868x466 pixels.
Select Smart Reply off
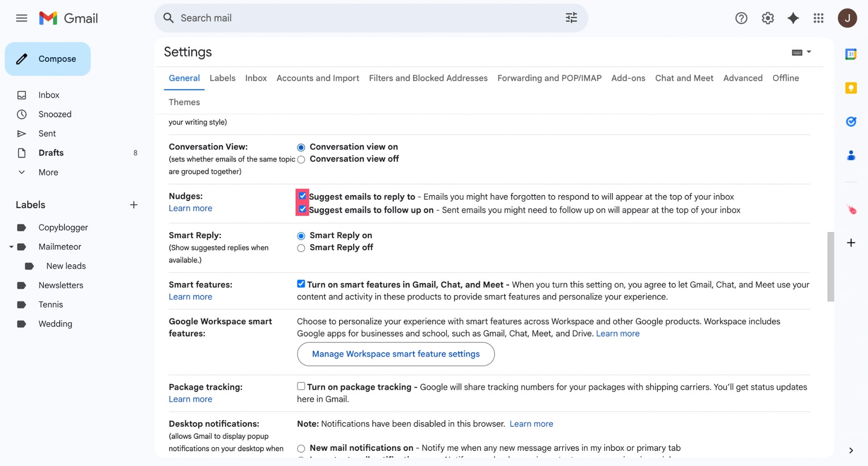click(301, 248)
